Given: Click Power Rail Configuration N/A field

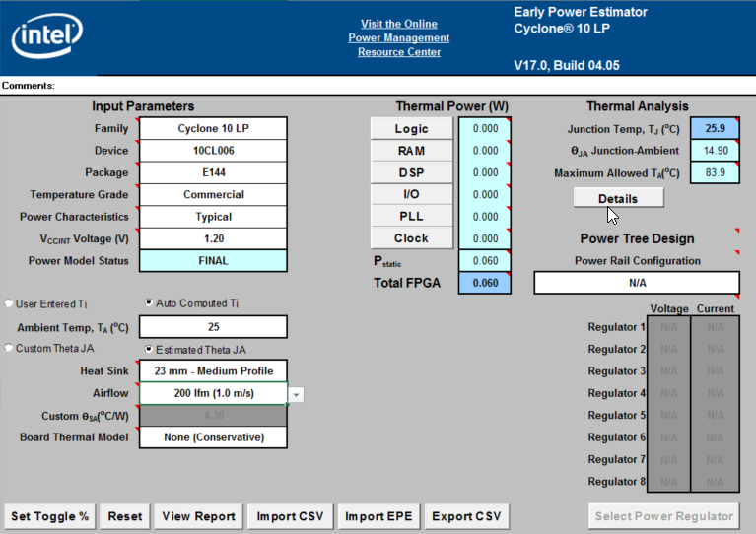Looking at the screenshot, I should (637, 283).
